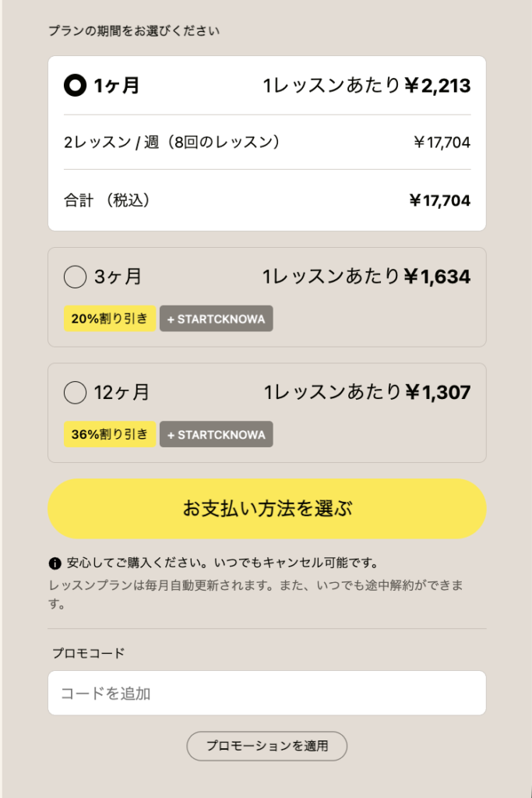Click the info icon next to cancellation notice
The image size is (532, 798).
click(53, 561)
